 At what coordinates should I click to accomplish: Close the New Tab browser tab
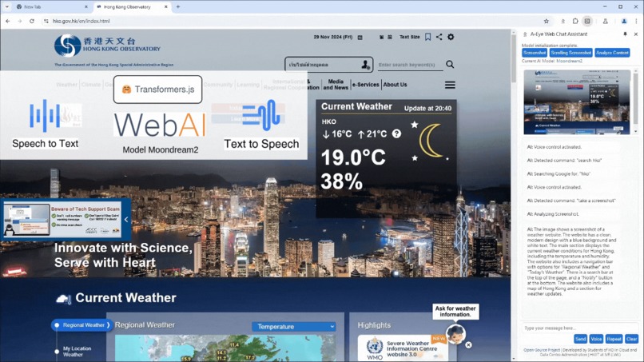85,7
